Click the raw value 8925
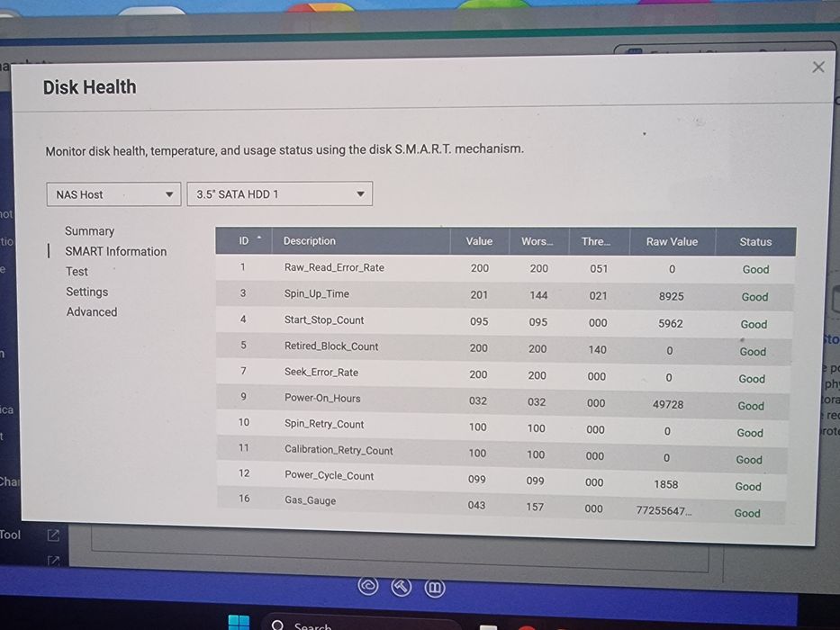Image resolution: width=840 pixels, height=630 pixels. coord(672,296)
